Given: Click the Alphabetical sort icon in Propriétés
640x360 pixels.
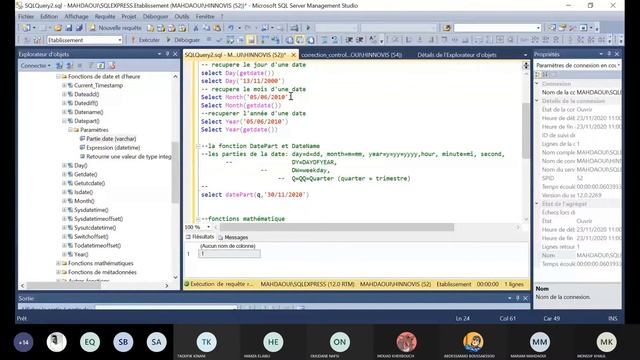Looking at the screenshot, I should click(545, 74).
